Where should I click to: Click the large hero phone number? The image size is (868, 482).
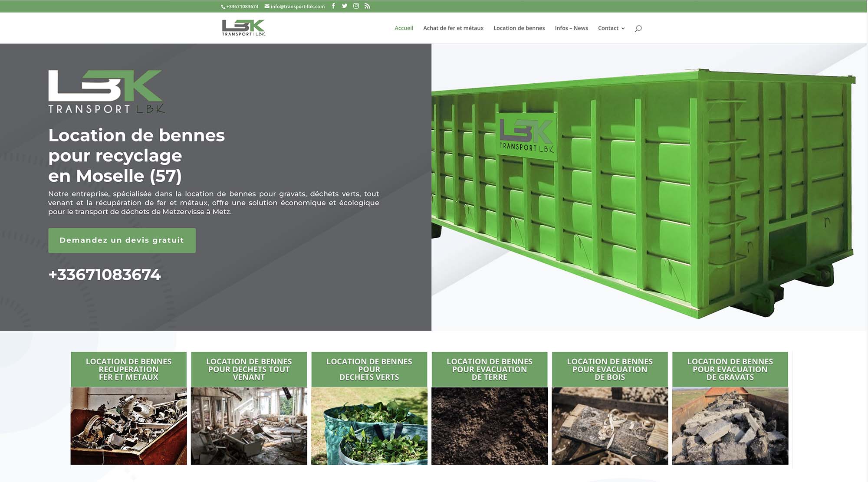point(105,275)
